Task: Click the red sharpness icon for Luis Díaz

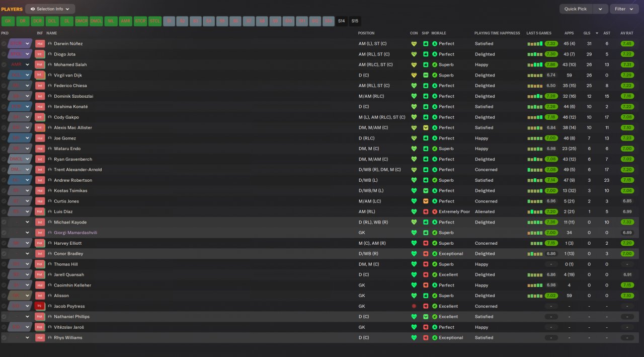Action: (426, 212)
